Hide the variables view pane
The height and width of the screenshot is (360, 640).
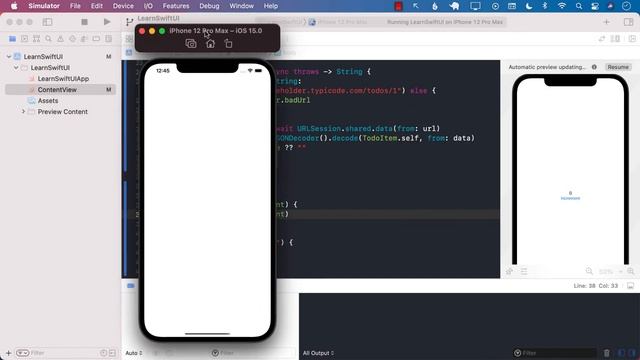621,353
